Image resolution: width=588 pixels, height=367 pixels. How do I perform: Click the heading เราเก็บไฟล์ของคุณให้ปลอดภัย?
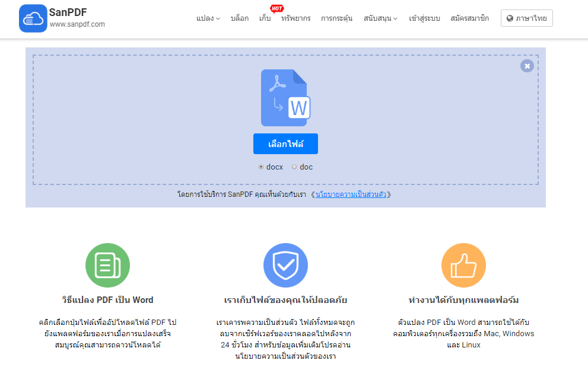(x=286, y=300)
